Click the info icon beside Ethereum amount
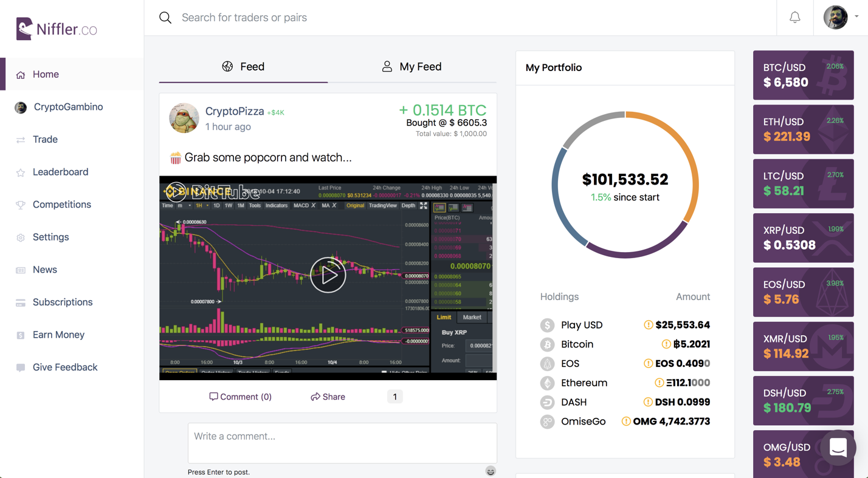The height and width of the screenshot is (478, 868). click(659, 383)
